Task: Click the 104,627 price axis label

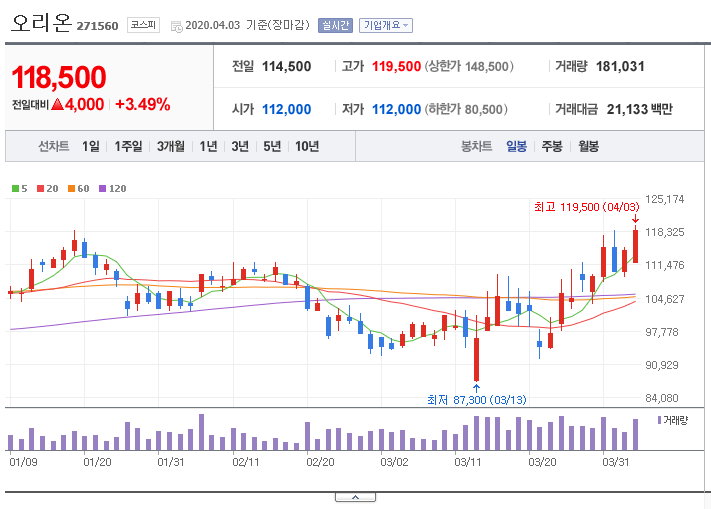Action: tap(664, 299)
